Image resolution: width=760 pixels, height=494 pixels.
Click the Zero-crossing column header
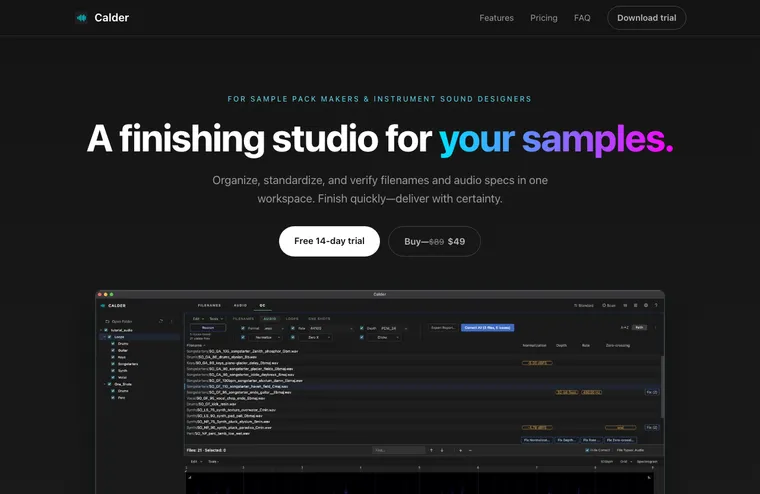tap(618, 345)
